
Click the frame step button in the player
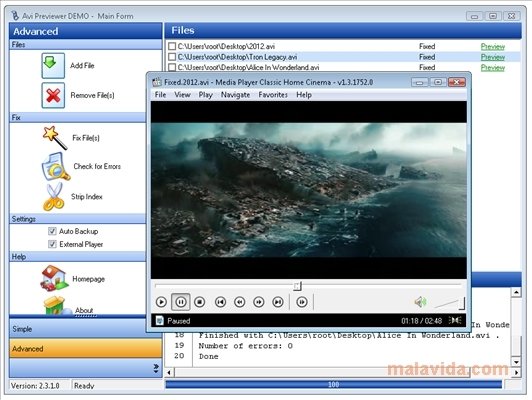302,302
